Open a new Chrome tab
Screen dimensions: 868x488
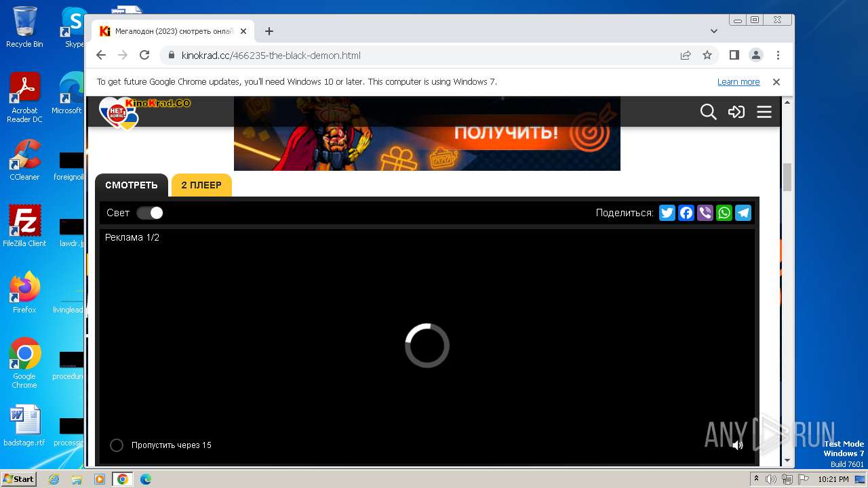[x=269, y=31]
